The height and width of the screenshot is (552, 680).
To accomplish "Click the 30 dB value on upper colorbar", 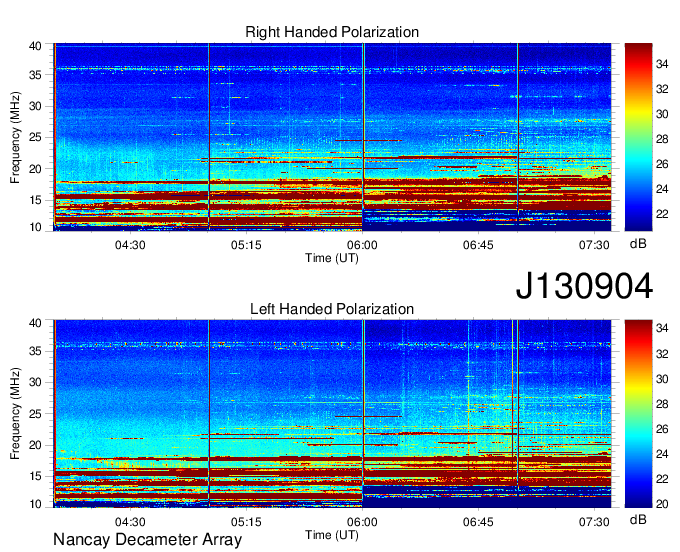I will coord(662,114).
